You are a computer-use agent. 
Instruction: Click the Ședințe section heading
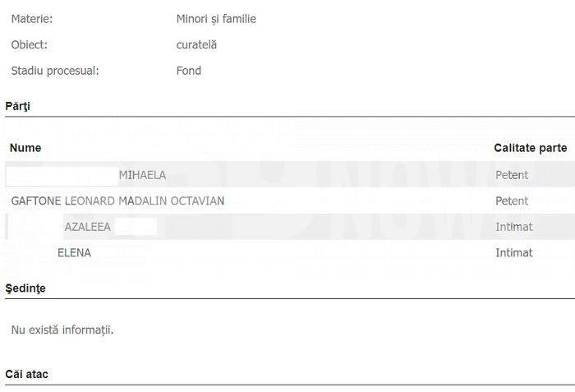coord(25,288)
